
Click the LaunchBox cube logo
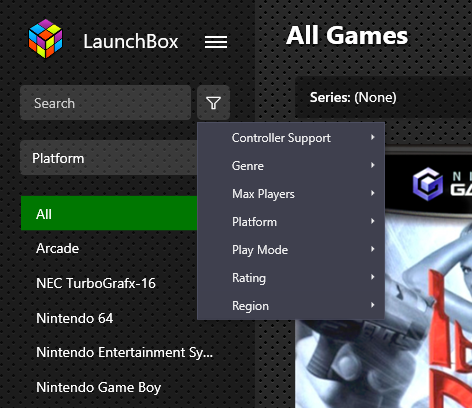pos(45,39)
